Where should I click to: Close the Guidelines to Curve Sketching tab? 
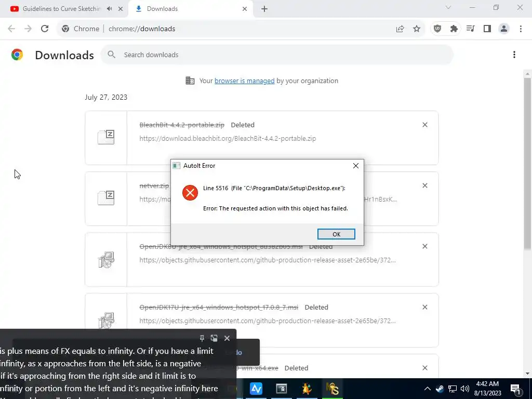[x=121, y=9]
